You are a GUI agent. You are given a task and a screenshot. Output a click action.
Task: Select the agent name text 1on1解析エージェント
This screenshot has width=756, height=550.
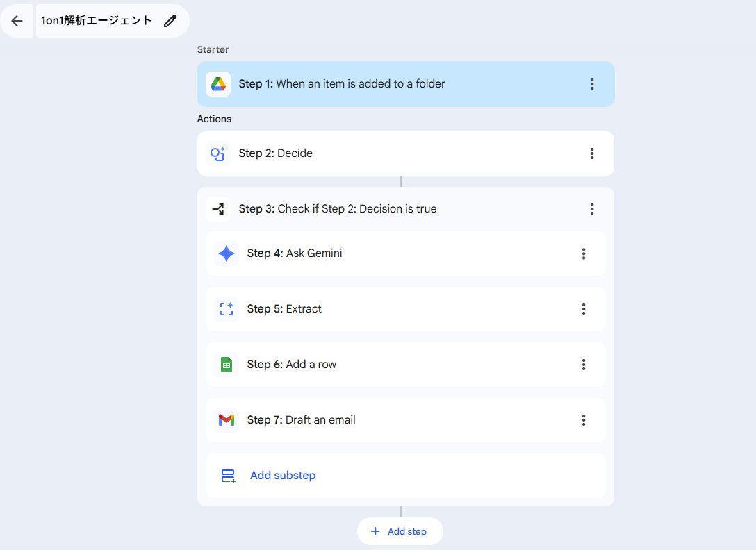point(97,21)
